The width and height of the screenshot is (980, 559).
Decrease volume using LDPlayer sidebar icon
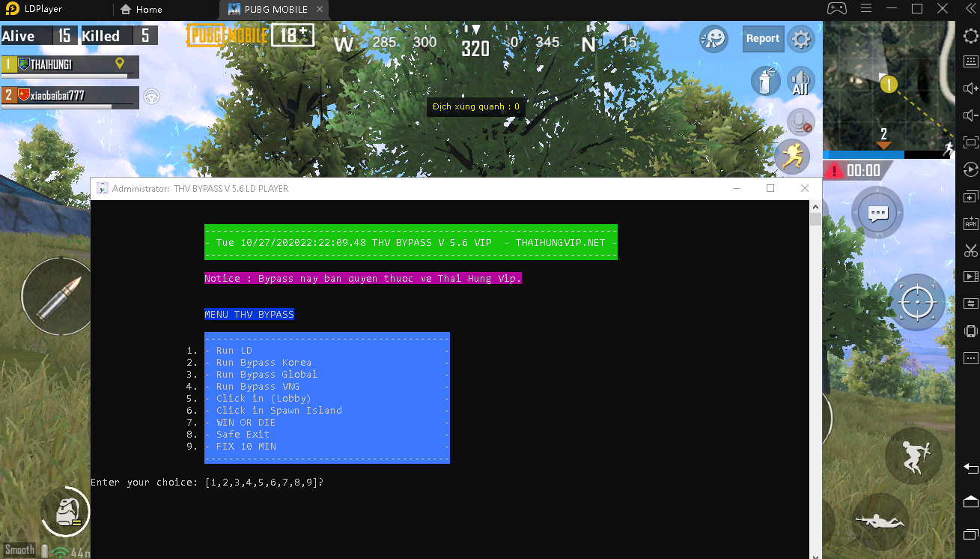click(x=970, y=115)
